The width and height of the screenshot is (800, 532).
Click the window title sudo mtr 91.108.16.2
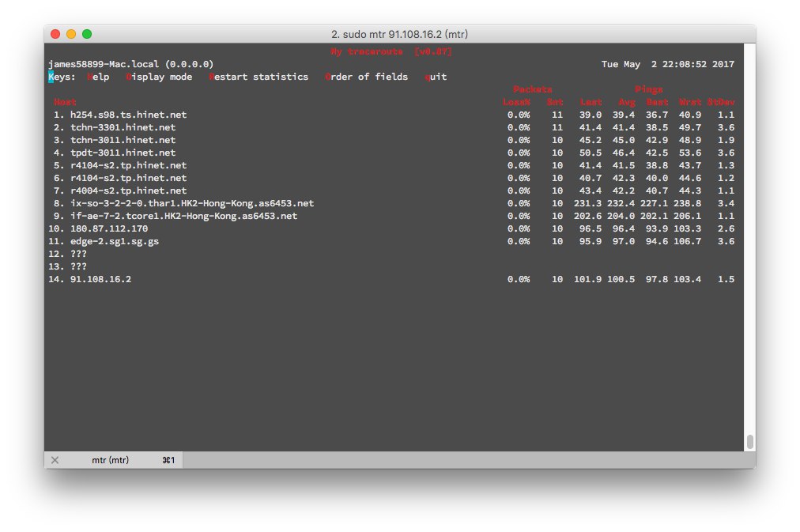click(399, 34)
